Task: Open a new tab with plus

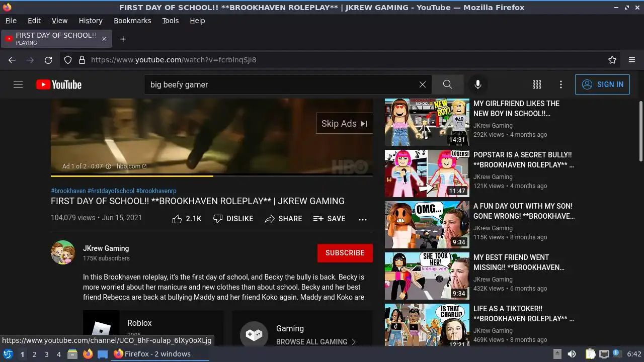Action: pyautogui.click(x=123, y=39)
